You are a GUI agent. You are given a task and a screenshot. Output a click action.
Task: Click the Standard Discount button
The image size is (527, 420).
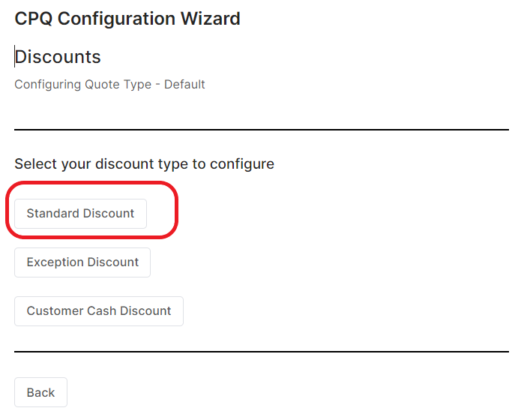(80, 214)
